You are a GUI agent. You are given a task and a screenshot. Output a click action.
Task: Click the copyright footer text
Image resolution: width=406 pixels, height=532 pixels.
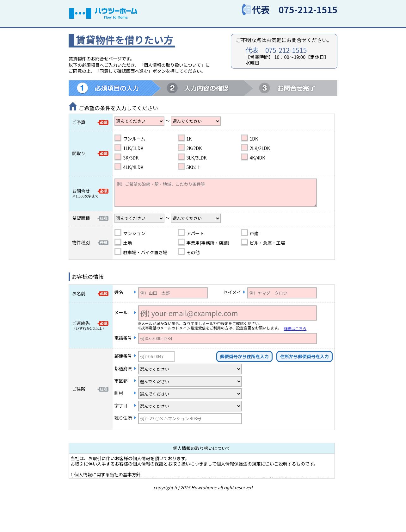203,488
